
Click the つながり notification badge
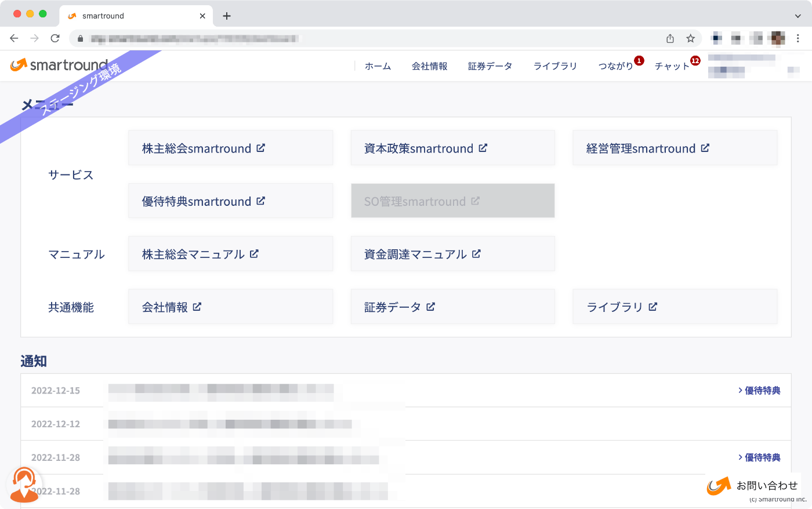pos(639,60)
